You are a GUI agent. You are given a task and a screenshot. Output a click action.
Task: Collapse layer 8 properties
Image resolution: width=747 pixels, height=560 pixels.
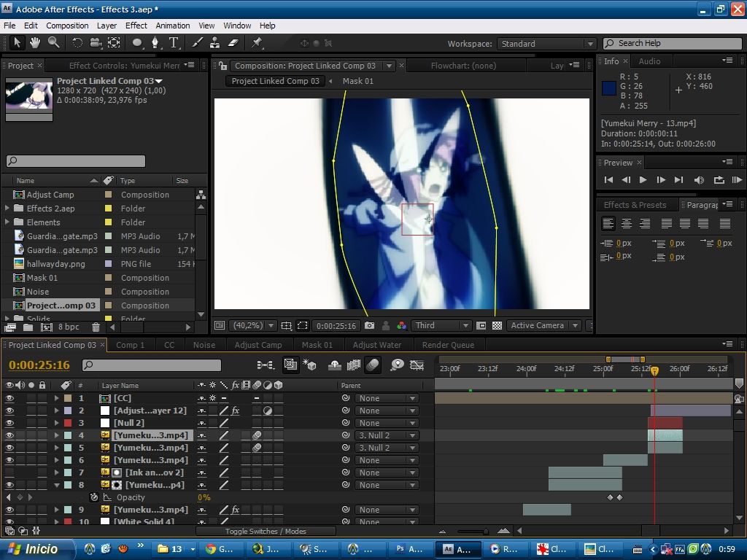(57, 485)
